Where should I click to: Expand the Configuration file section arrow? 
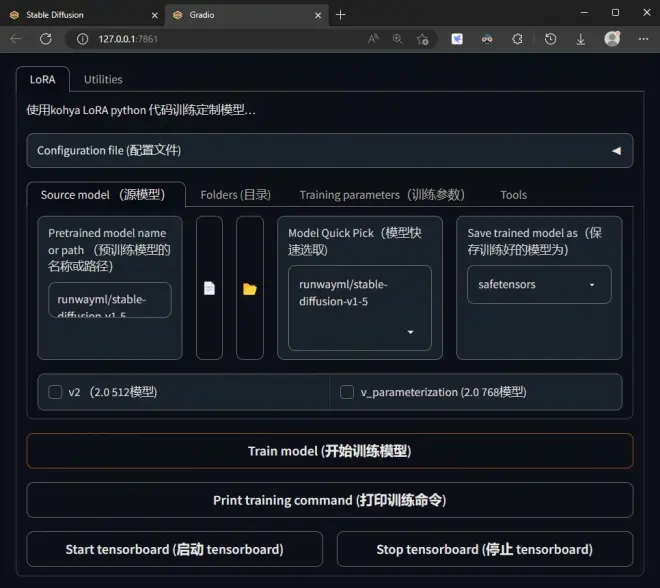616,151
